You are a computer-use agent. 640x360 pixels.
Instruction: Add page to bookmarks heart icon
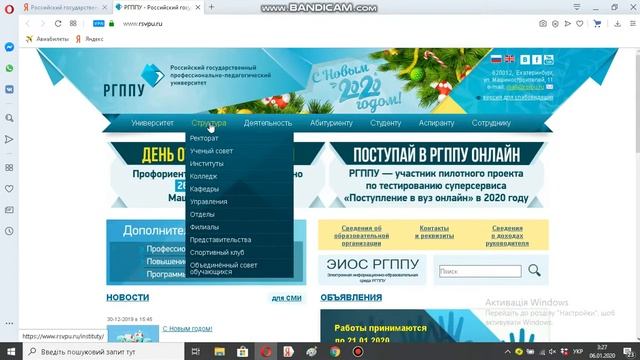[580, 24]
